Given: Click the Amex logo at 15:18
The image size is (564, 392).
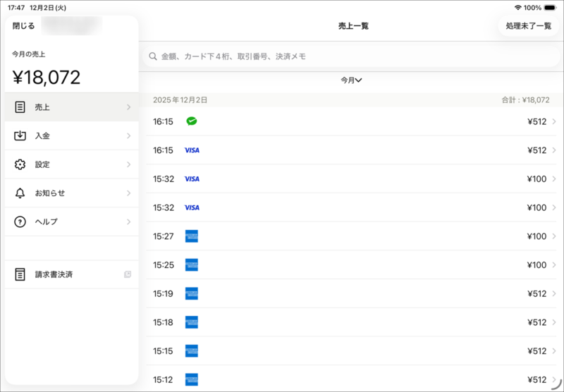Looking at the screenshot, I should click(x=192, y=322).
